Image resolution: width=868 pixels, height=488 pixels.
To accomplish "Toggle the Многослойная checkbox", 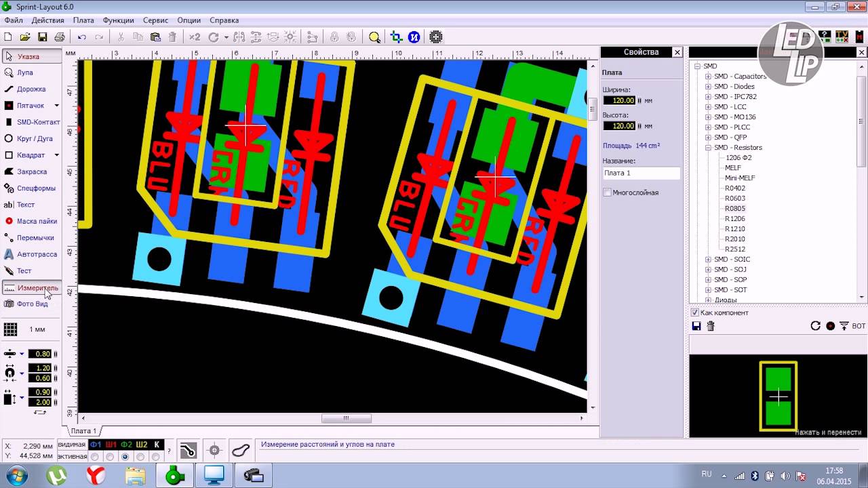I will [607, 192].
